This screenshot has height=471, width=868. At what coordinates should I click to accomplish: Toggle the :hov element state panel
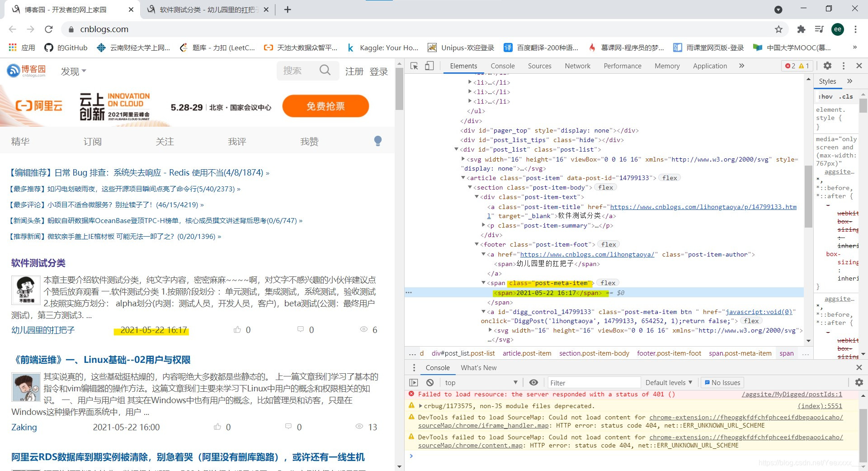pyautogui.click(x=825, y=96)
